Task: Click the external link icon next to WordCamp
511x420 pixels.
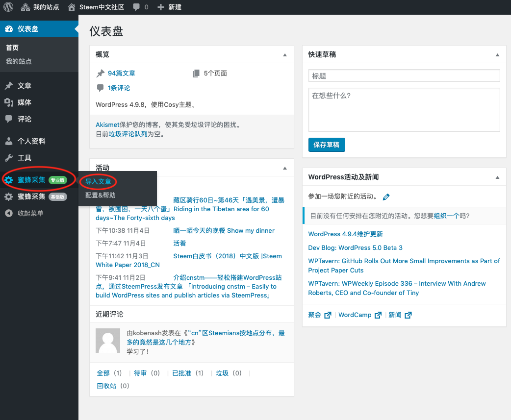Action: (x=378, y=315)
